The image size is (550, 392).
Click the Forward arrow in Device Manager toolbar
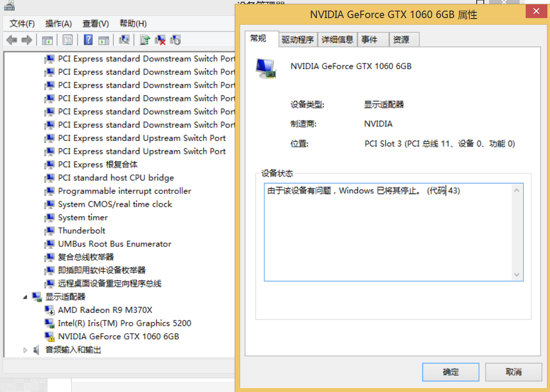click(x=27, y=40)
